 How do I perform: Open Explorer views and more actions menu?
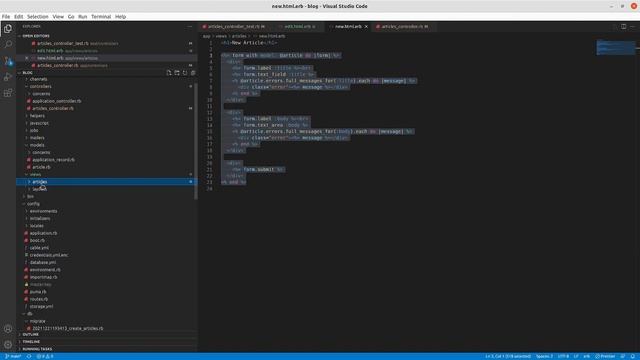click(190, 27)
